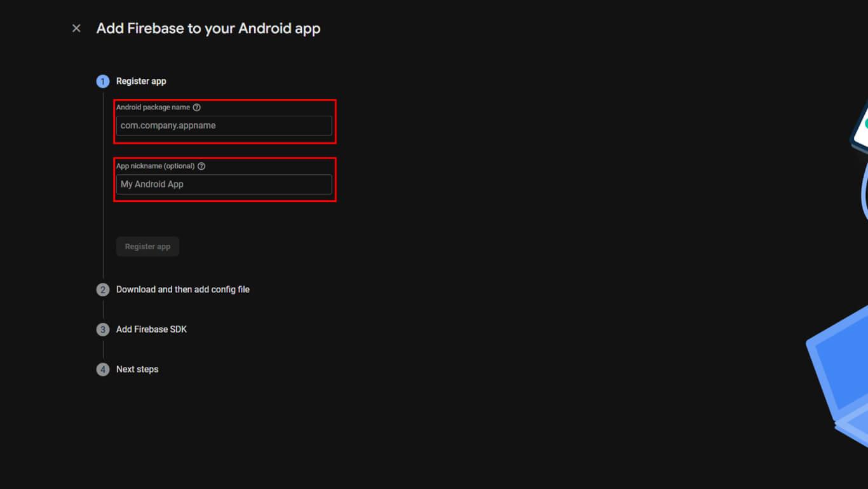This screenshot has width=868, height=489.
Task: Click the step 1 numbered circle icon
Action: pos(103,81)
